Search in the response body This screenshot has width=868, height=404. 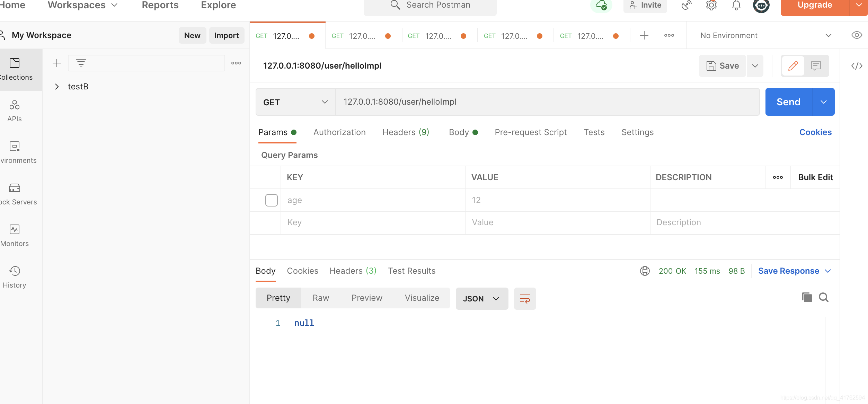pyautogui.click(x=823, y=297)
